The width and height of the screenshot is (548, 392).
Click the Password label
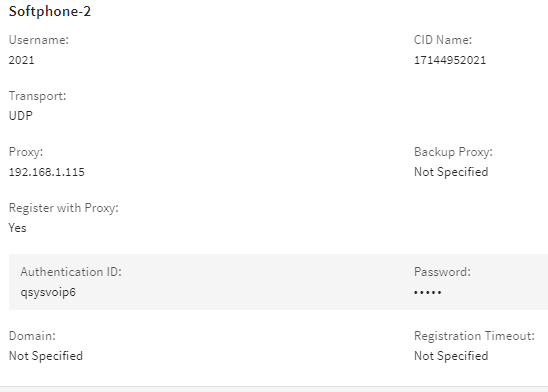[x=442, y=272]
